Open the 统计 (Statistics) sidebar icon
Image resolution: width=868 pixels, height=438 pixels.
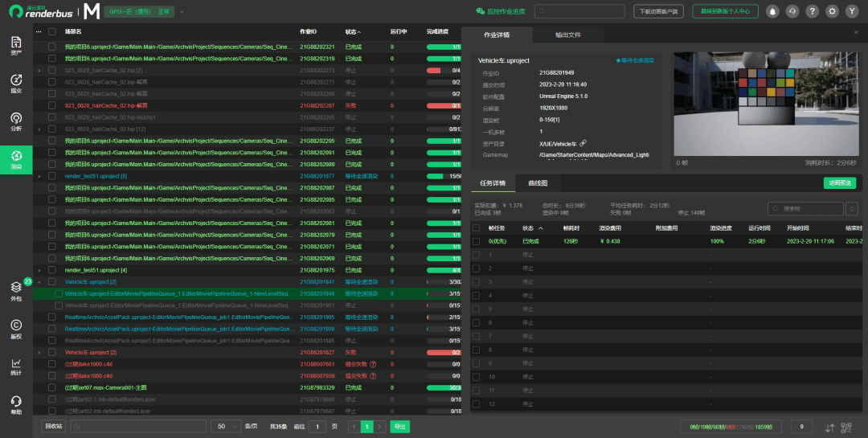point(15,366)
